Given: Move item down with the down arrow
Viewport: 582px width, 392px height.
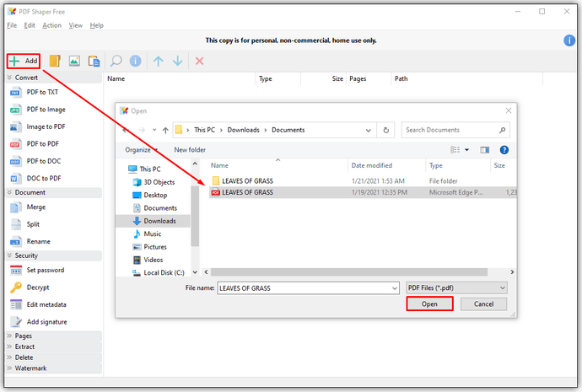Looking at the screenshot, I should (178, 61).
